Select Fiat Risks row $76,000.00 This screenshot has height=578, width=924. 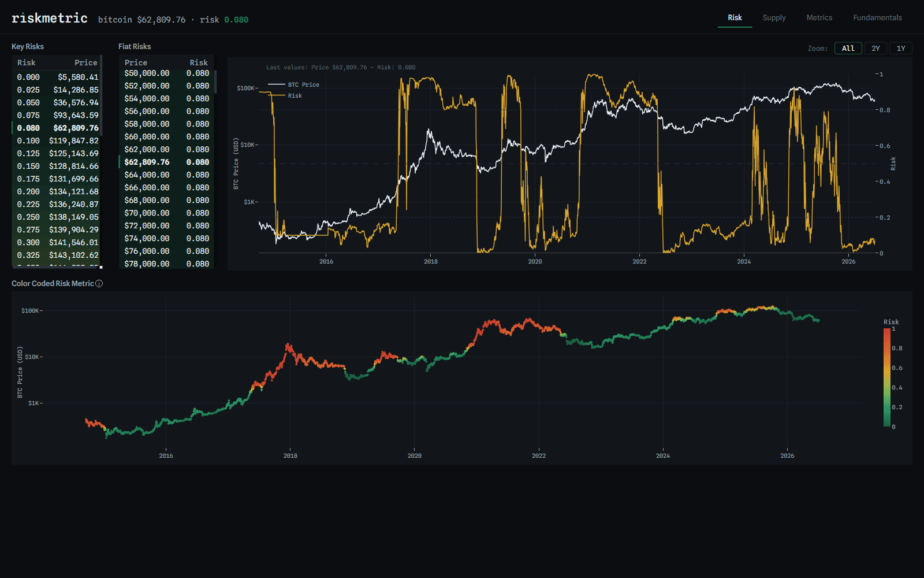[x=166, y=251]
